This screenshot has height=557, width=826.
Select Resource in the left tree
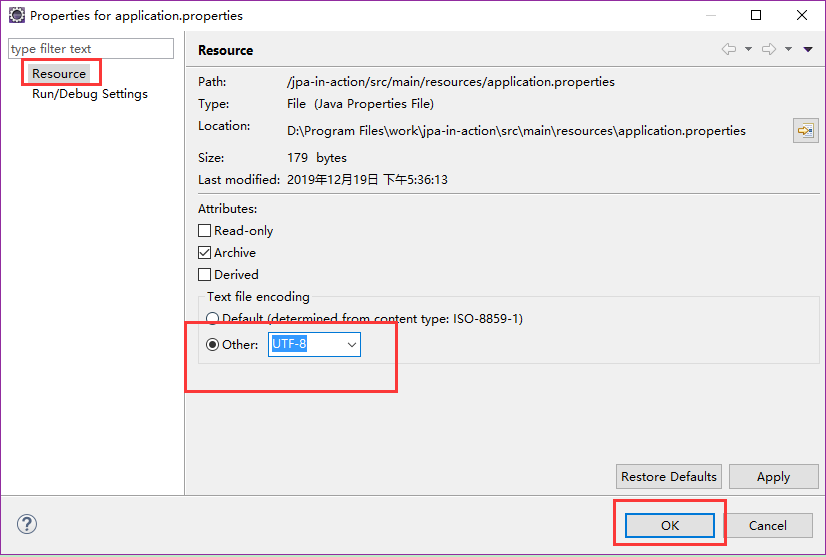pos(58,73)
